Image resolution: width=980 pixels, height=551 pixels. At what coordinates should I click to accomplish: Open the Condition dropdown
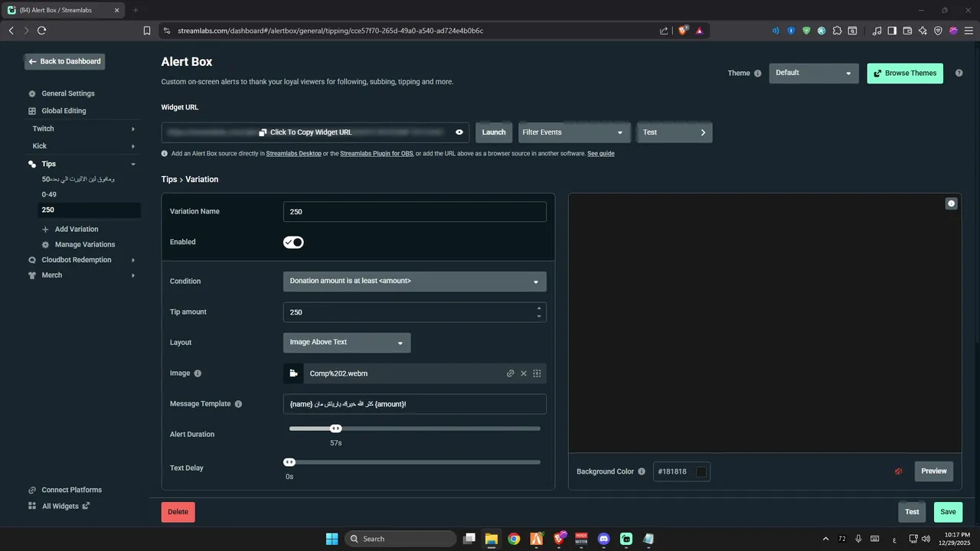point(414,282)
